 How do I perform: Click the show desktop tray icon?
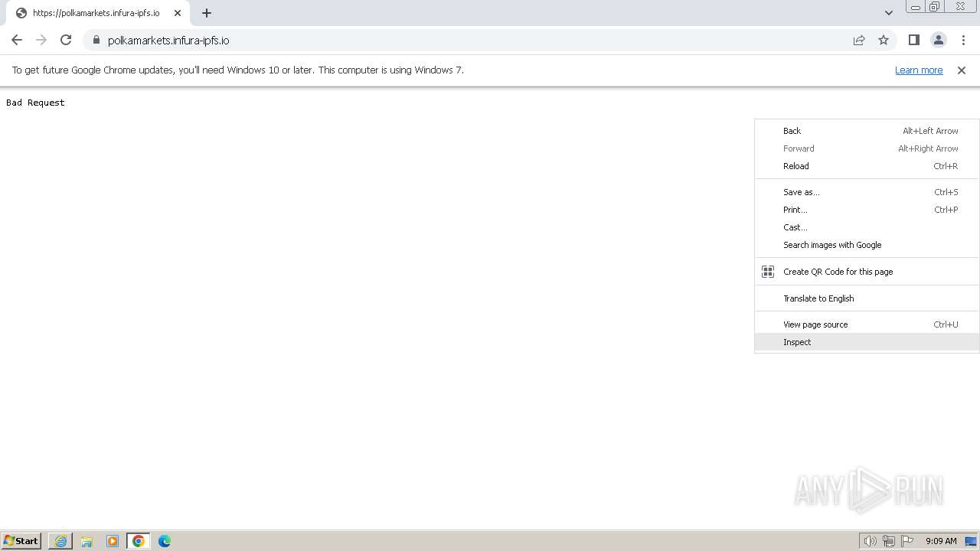[x=972, y=541]
